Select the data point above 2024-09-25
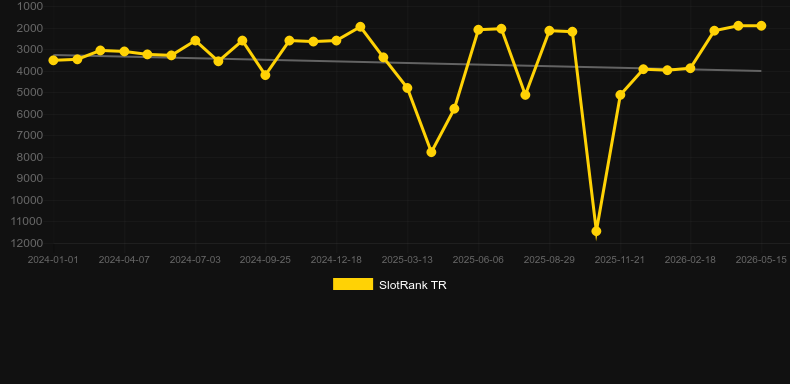 266,75
